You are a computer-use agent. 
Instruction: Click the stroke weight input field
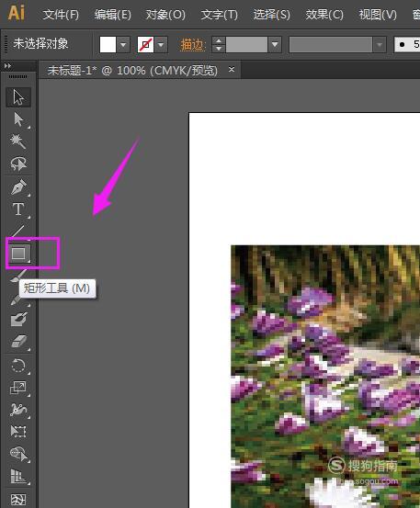pos(246,44)
